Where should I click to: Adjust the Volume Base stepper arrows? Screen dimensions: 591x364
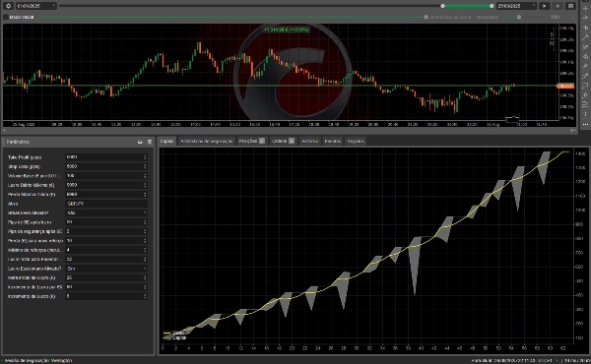click(145, 176)
